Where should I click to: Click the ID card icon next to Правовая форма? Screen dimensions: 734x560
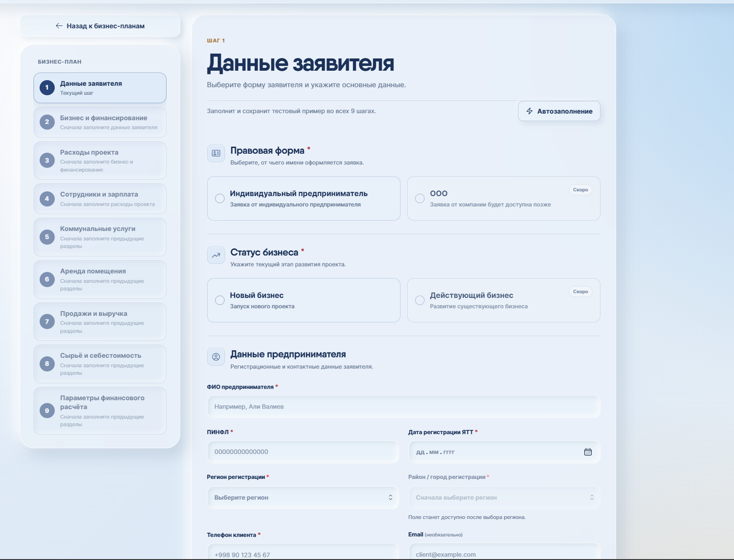(216, 153)
